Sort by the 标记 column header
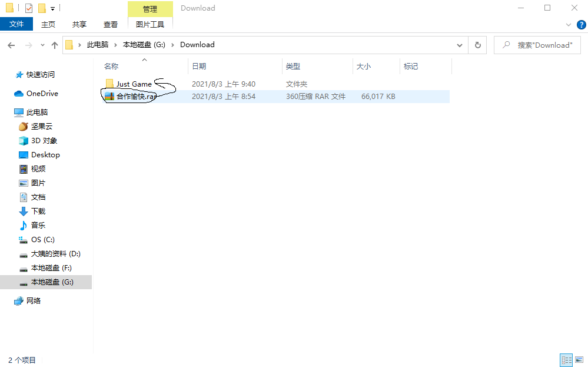The width and height of the screenshot is (588, 367). pos(411,67)
